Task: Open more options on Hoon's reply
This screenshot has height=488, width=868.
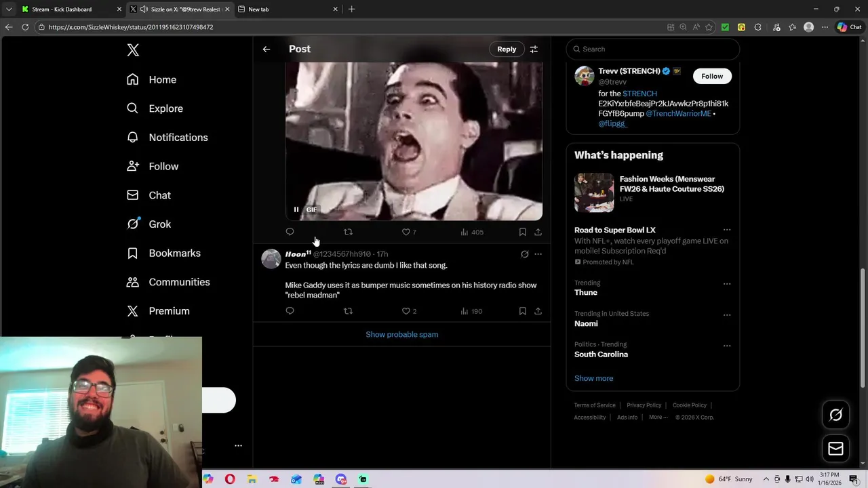Action: coord(538,254)
